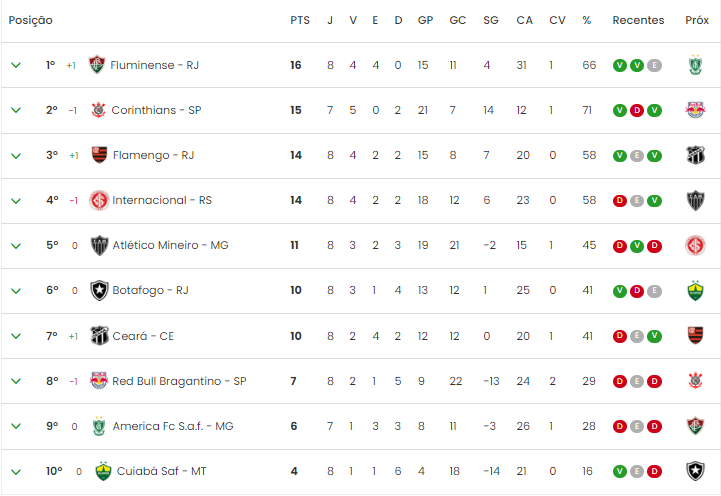Expand the Atlético Mineiro row details

click(x=16, y=245)
